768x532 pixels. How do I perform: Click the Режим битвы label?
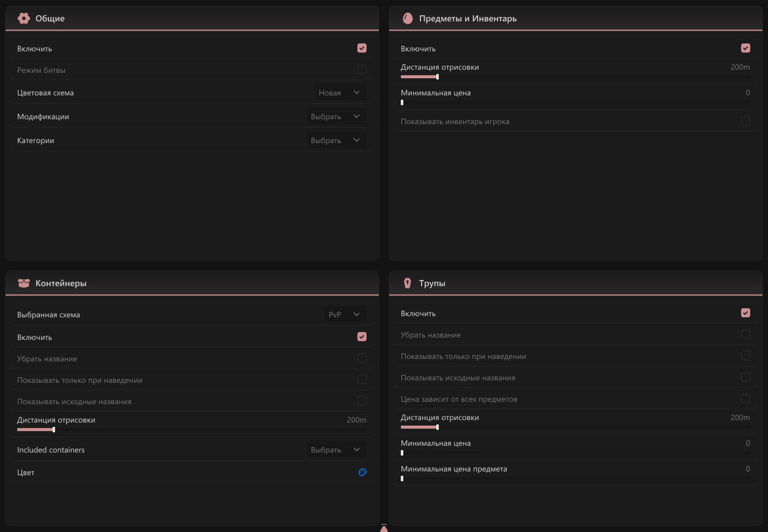tap(41, 70)
